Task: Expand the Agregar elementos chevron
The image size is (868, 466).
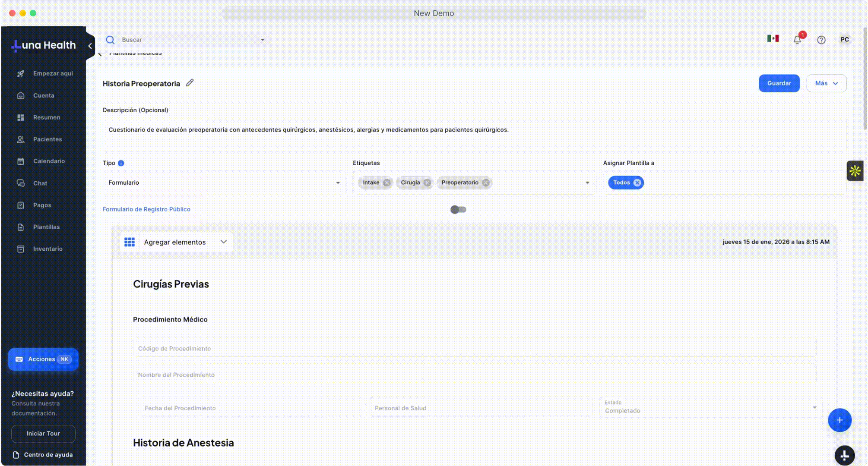Action: click(x=223, y=242)
